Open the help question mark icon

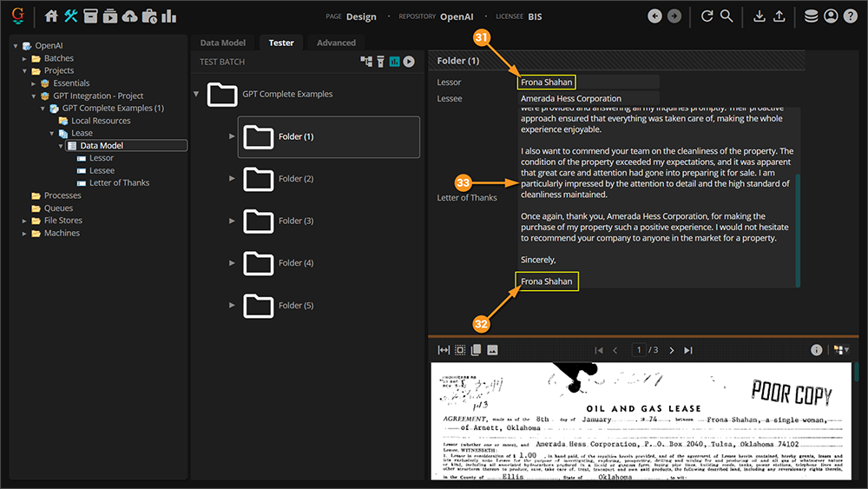pyautogui.click(x=851, y=16)
